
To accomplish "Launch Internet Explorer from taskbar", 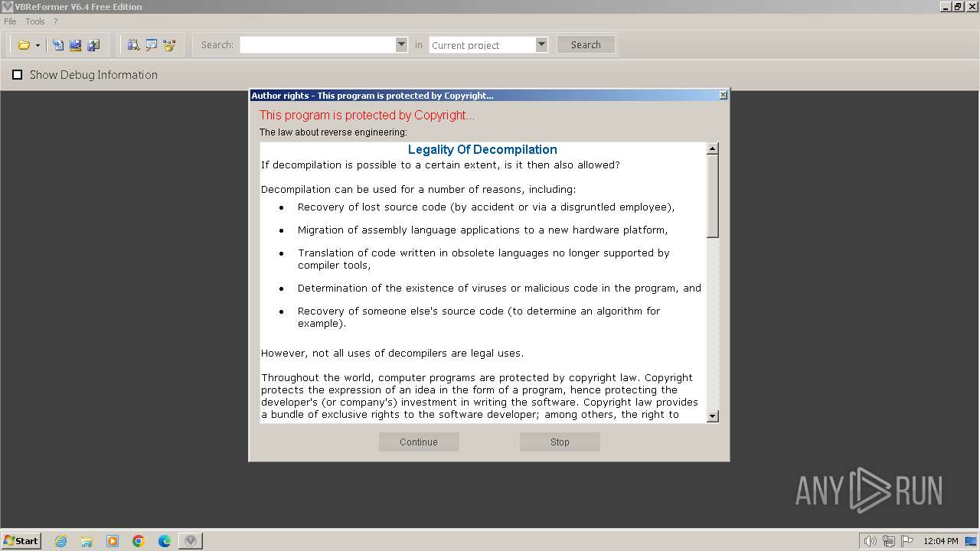I will pyautogui.click(x=60, y=541).
